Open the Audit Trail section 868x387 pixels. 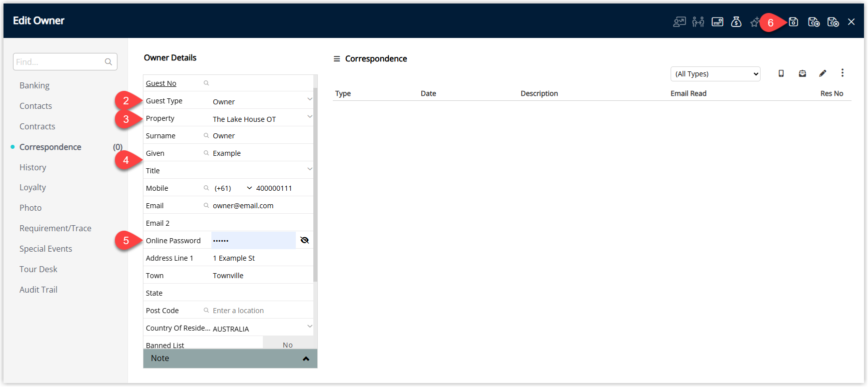[38, 290]
